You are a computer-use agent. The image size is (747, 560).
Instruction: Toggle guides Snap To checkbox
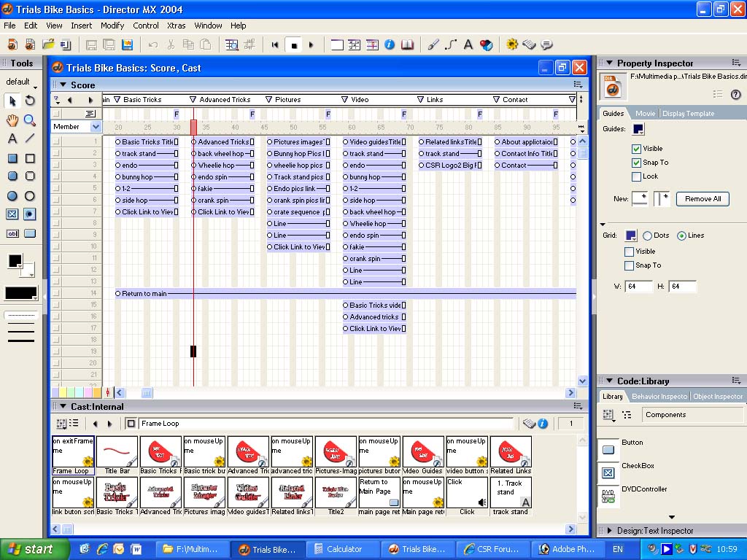coord(636,163)
